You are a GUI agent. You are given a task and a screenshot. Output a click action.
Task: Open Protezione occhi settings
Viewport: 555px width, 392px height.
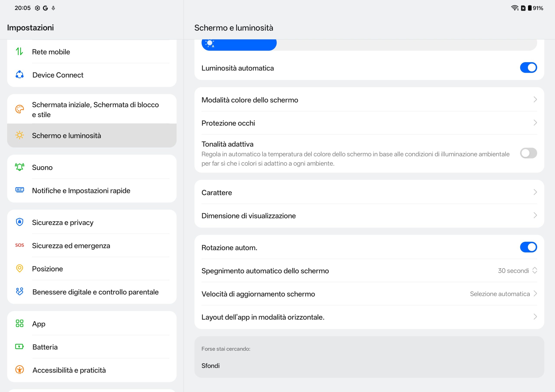pos(369,123)
